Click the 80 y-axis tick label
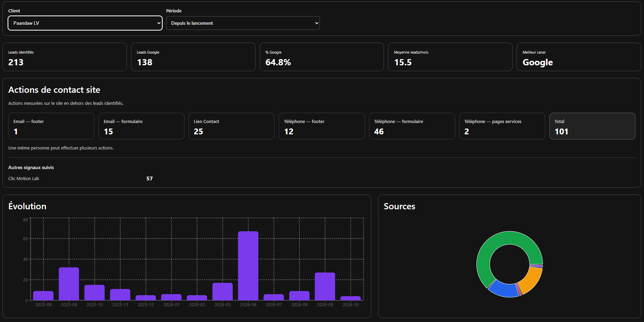This screenshot has width=644, height=322. tap(25, 220)
